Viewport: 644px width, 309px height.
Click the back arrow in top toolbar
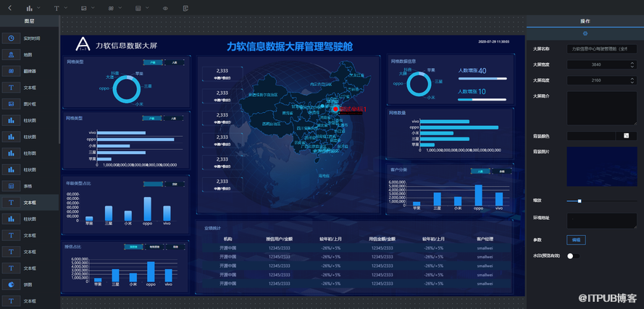(9, 7)
